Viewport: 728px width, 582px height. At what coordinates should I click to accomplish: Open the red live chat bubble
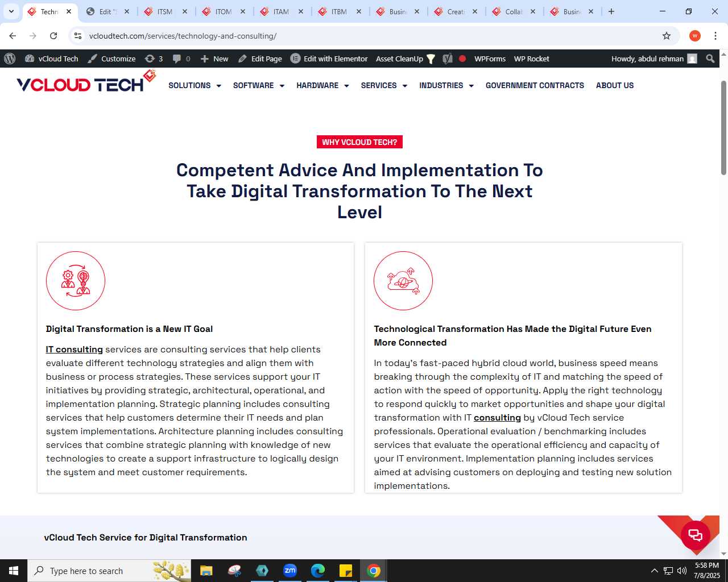696,534
